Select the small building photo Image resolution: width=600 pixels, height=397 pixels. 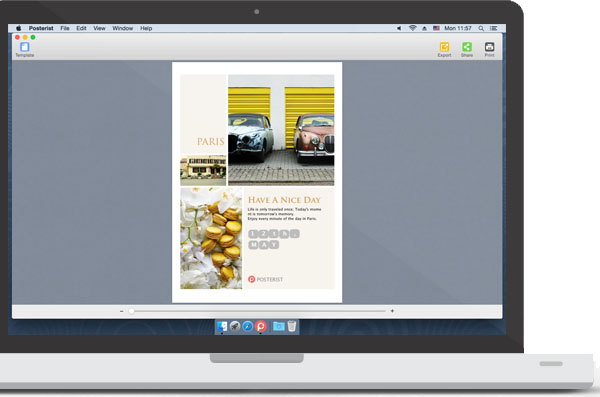(203, 170)
